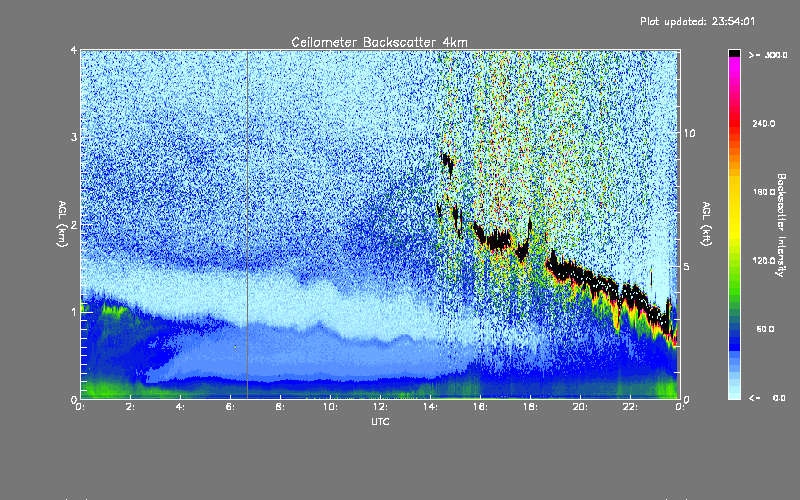This screenshot has height=500, width=800.
Task: Click the '4' km tick label
Action: [x=74, y=51]
